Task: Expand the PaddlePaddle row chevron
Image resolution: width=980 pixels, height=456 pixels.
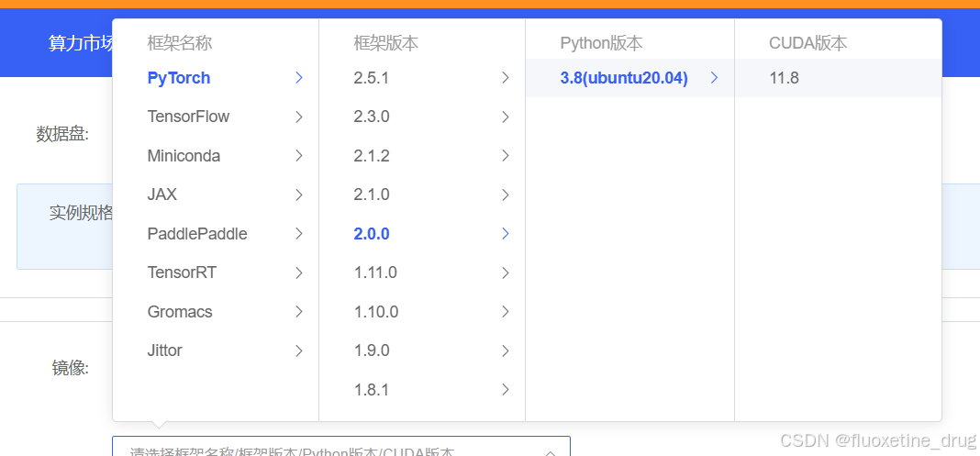Action: [x=299, y=234]
